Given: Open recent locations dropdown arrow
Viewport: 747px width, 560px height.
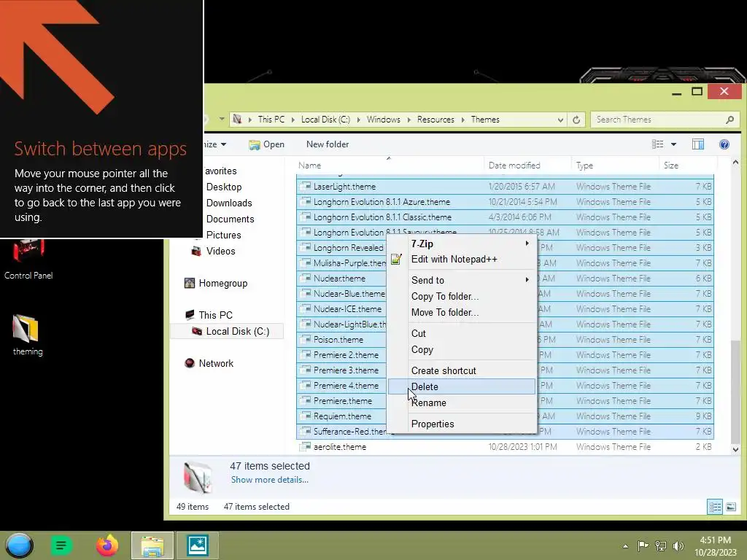Looking at the screenshot, I should tap(222, 119).
